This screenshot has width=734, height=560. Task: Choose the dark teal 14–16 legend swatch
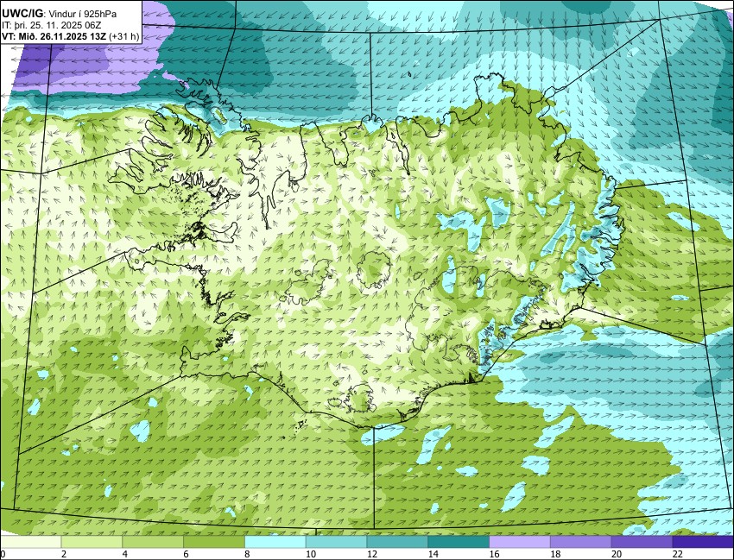click(x=459, y=542)
